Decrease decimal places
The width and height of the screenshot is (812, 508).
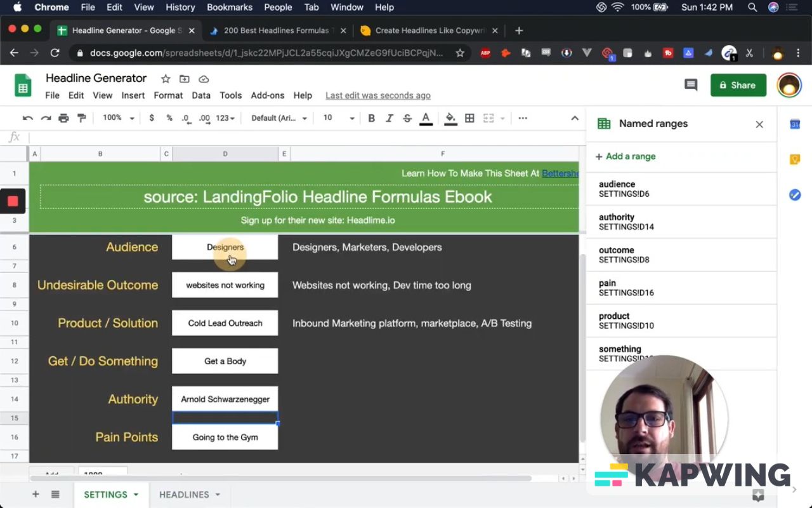click(x=187, y=118)
